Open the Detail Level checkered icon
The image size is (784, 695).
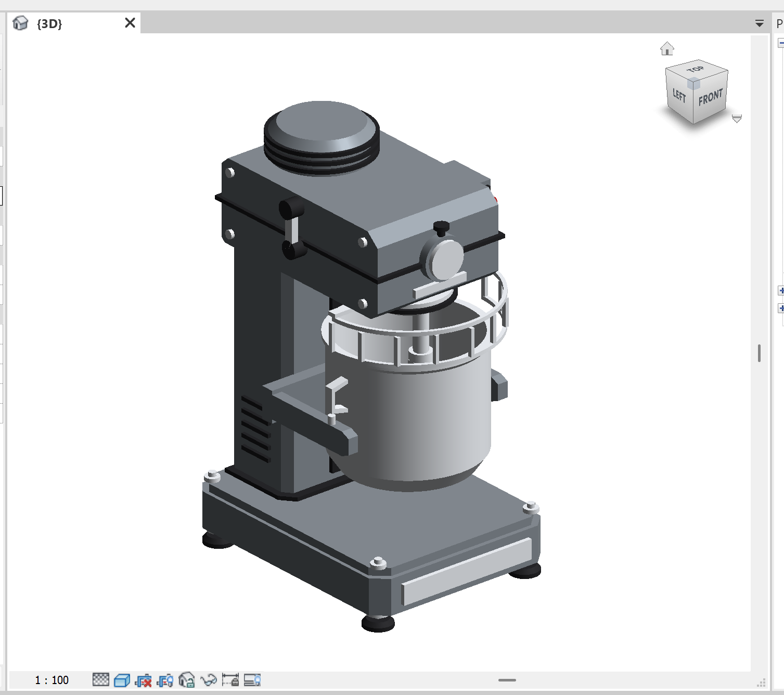coord(100,680)
